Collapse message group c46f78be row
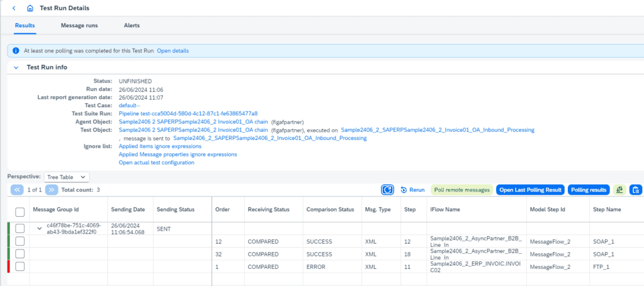The width and height of the screenshot is (644, 286). pos(40,229)
